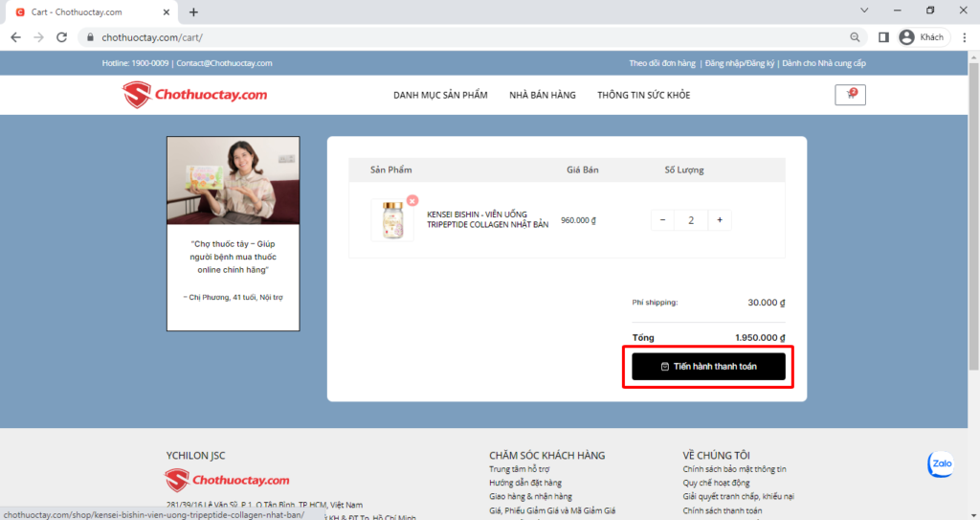Click the 30.000 ₫ shipping fee
980x520 pixels.
[x=767, y=303]
